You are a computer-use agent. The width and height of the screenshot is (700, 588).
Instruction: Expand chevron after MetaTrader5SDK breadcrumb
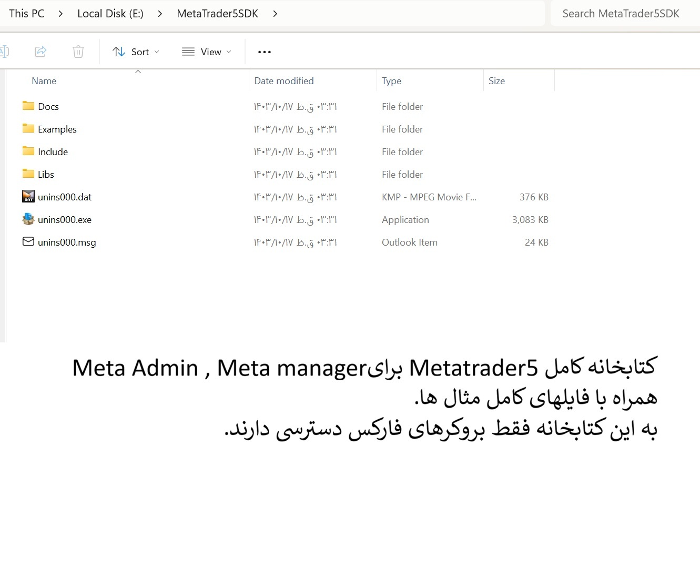point(275,14)
